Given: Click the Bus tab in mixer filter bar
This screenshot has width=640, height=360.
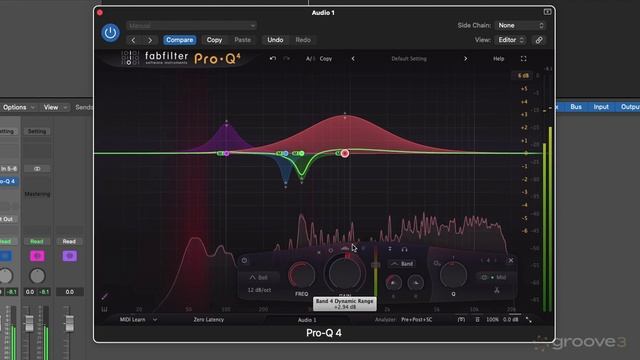Looking at the screenshot, I should click(576, 107).
